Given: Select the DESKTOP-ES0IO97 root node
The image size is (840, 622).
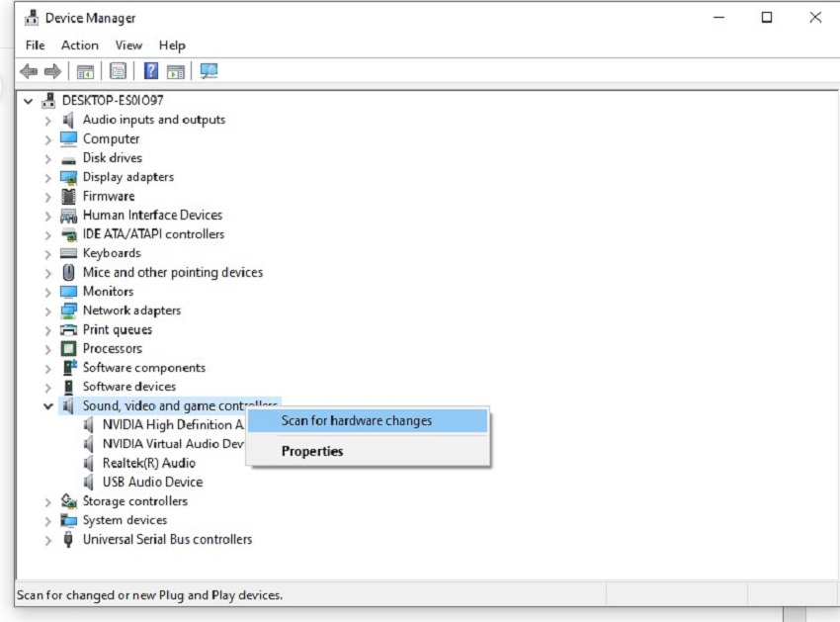Looking at the screenshot, I should click(112, 100).
